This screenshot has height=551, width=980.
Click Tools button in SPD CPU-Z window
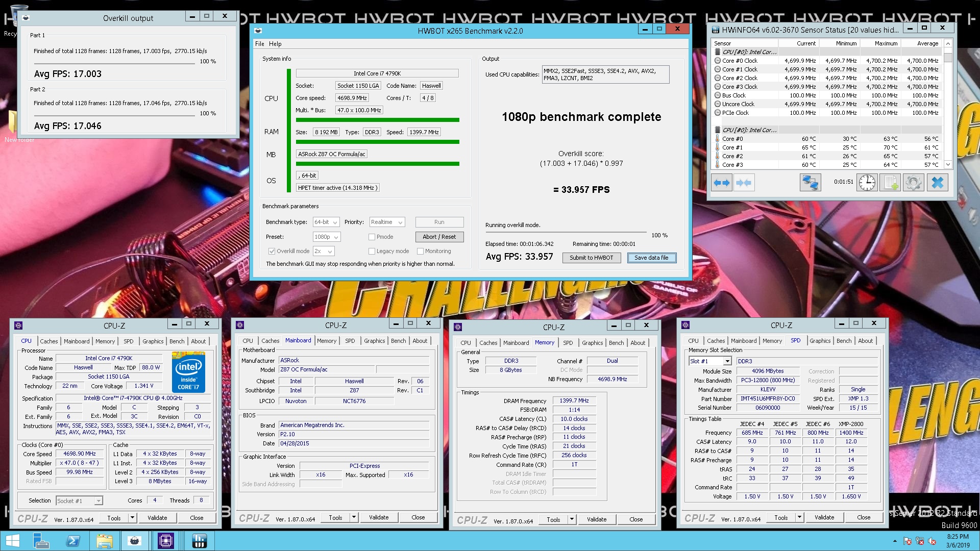(781, 517)
